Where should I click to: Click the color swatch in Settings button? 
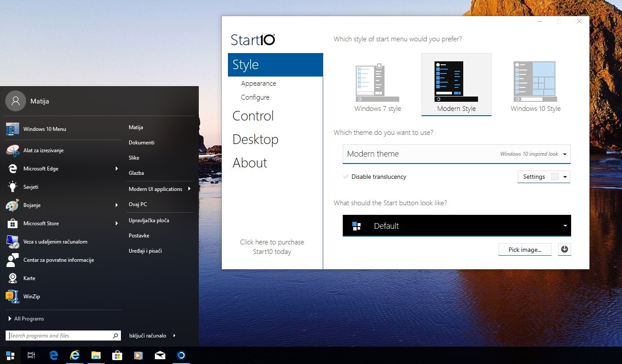click(555, 177)
